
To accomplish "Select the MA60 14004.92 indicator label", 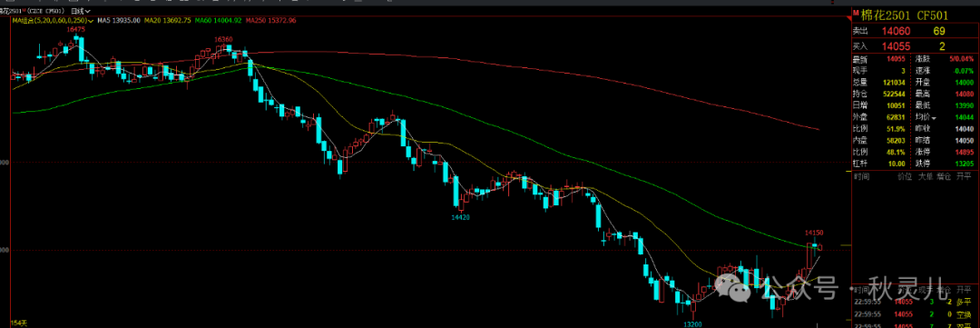I will [218, 21].
